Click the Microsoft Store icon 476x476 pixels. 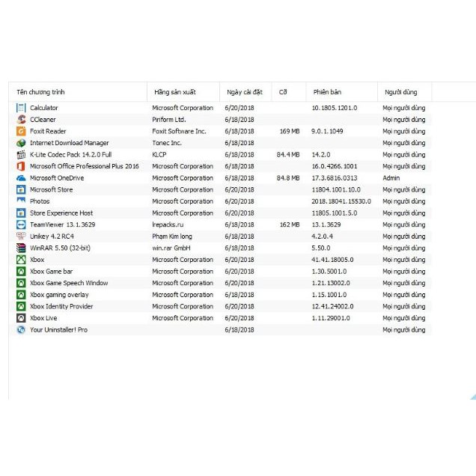coord(21,189)
